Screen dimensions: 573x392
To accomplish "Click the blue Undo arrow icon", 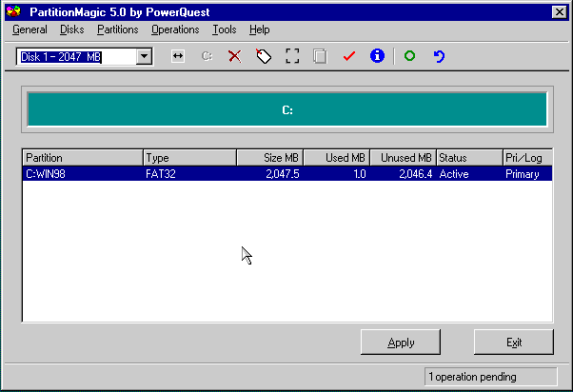I will tap(439, 57).
